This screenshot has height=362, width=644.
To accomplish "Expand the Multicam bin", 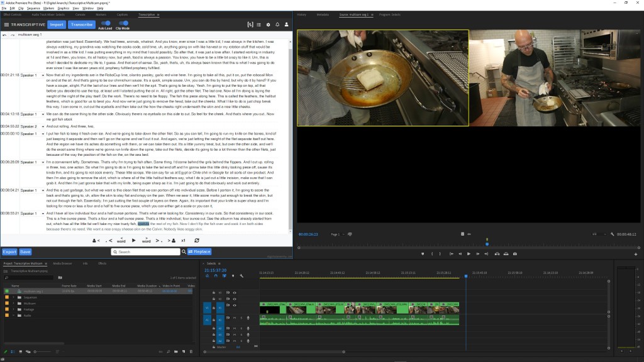I will pos(14,304).
